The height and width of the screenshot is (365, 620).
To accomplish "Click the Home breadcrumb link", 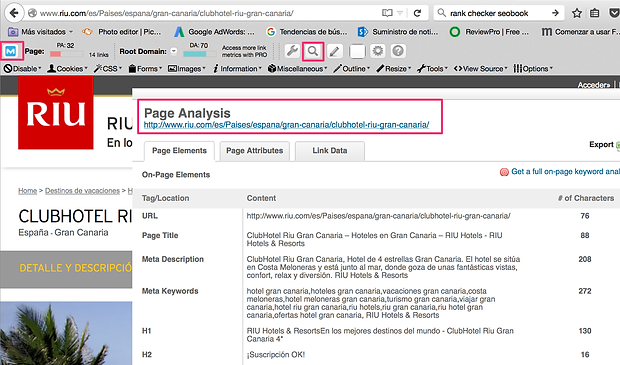I will pos(27,191).
